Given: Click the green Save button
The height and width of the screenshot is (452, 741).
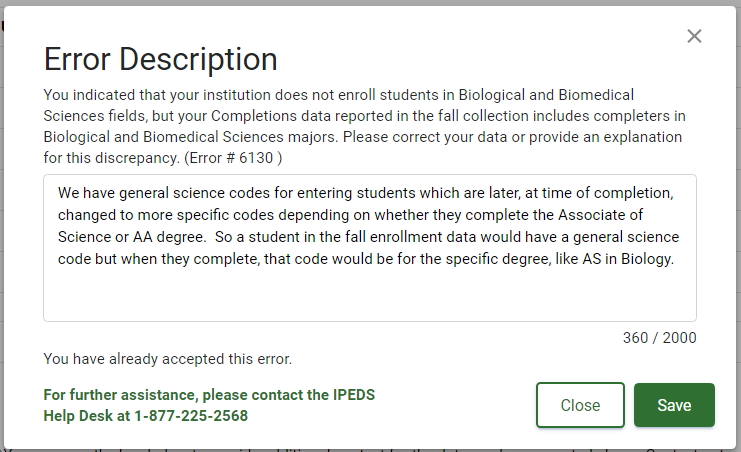Looking at the screenshot, I should [x=674, y=405].
